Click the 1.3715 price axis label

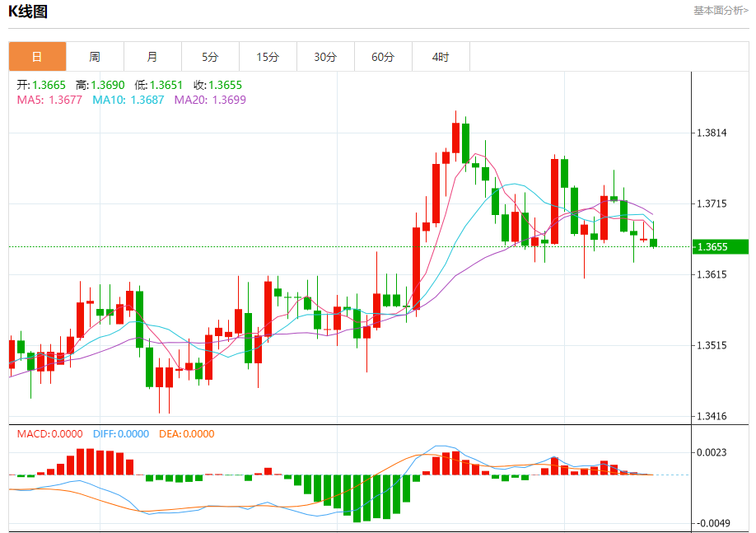pyautogui.click(x=712, y=203)
